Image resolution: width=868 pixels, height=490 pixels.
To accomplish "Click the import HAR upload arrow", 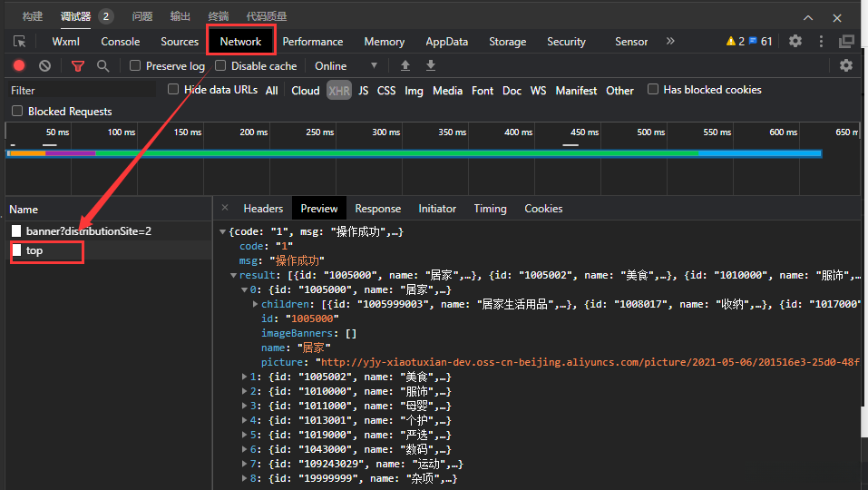I will (x=405, y=65).
